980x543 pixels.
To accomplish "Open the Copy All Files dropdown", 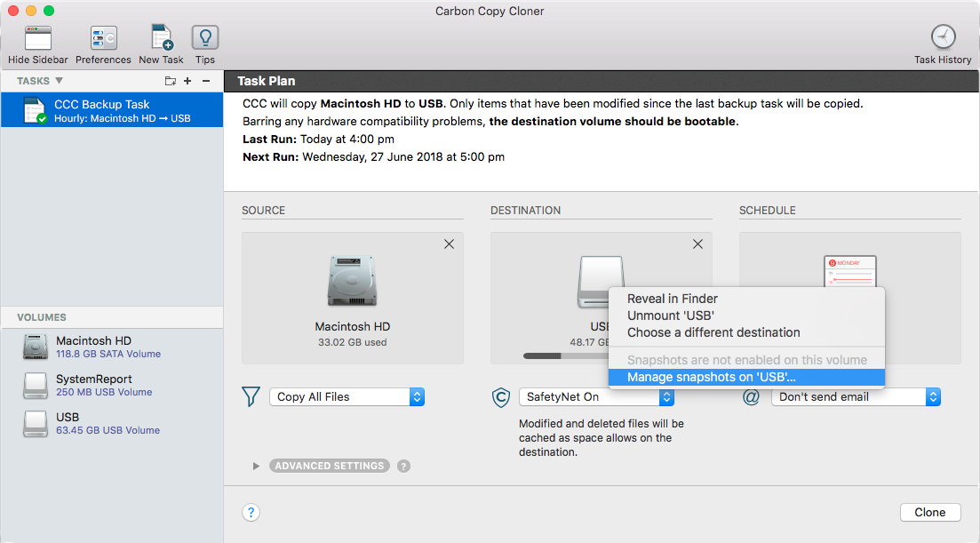I will [347, 396].
